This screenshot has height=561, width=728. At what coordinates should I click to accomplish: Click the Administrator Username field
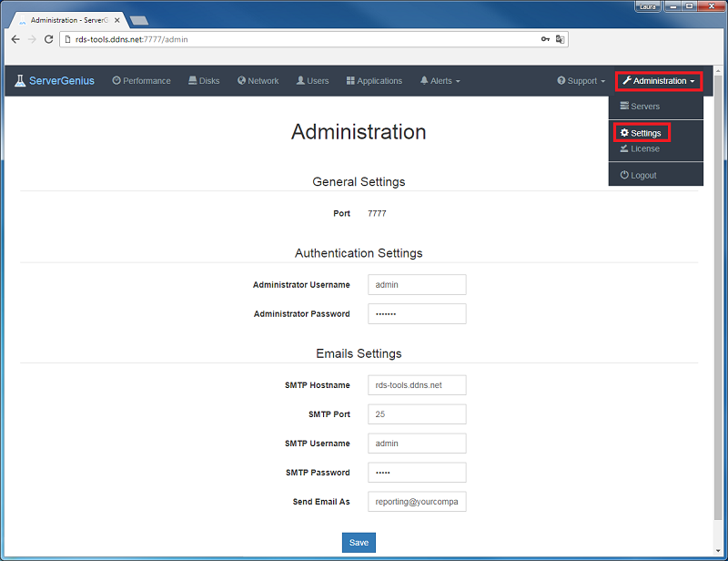[x=417, y=285]
